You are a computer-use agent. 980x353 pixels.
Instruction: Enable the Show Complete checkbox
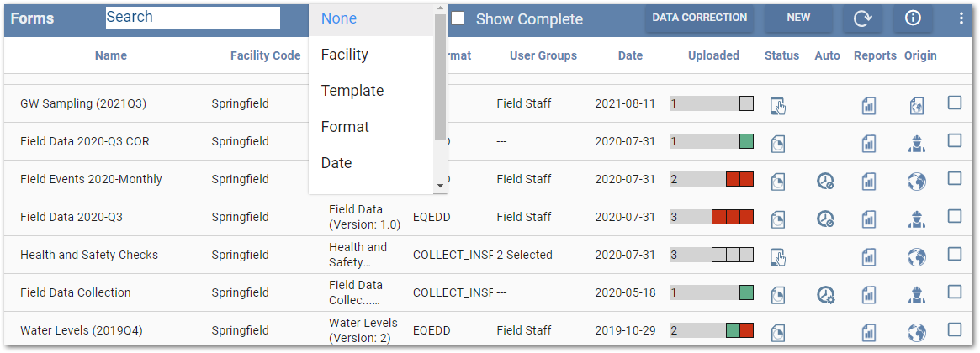tap(458, 18)
